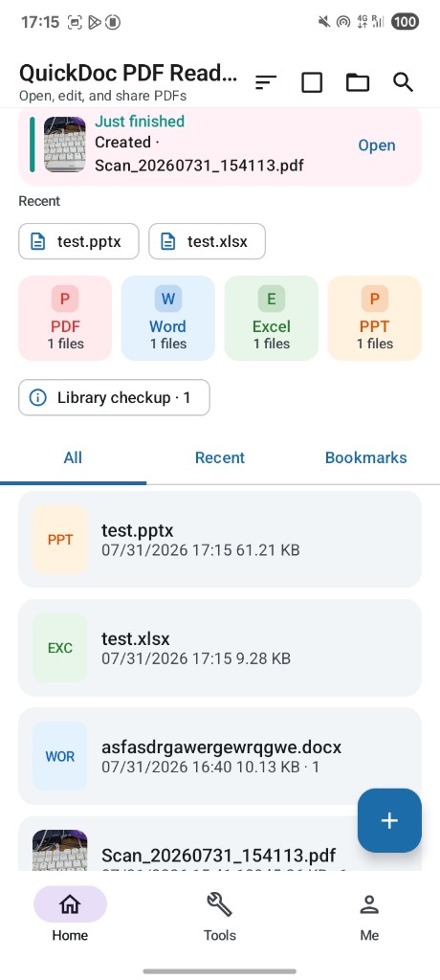The image size is (440, 980).
Task: Open the folder browser icon
Action: (358, 82)
